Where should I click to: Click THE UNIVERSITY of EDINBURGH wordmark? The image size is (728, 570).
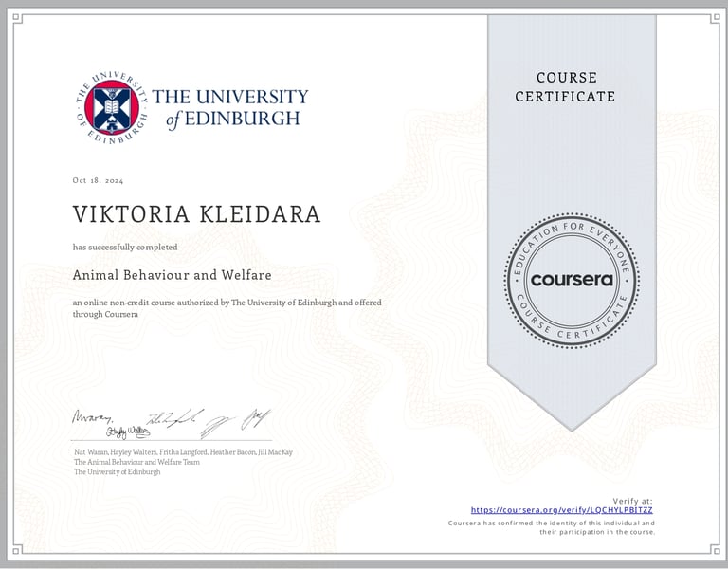(x=230, y=108)
